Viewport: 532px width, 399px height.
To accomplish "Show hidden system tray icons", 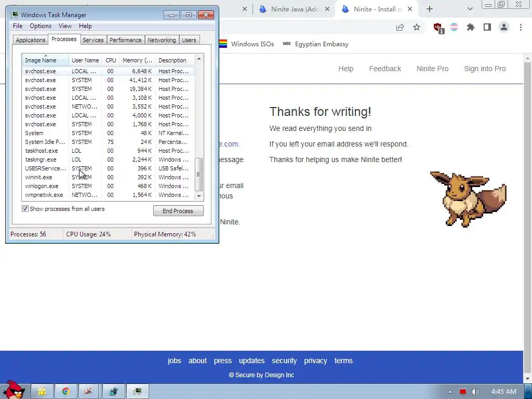I will [450, 392].
